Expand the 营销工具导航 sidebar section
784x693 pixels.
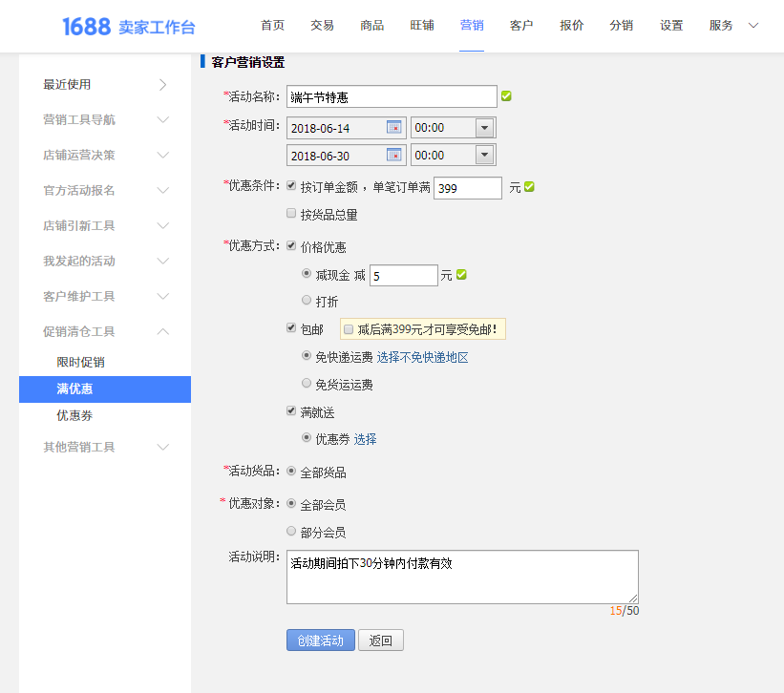click(x=162, y=119)
